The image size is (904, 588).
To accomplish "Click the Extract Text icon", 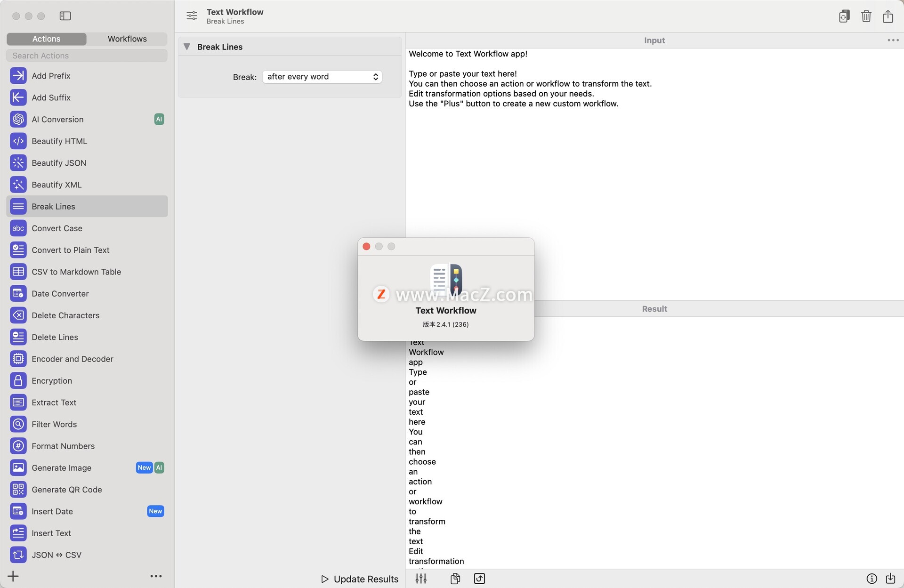I will click(x=18, y=403).
